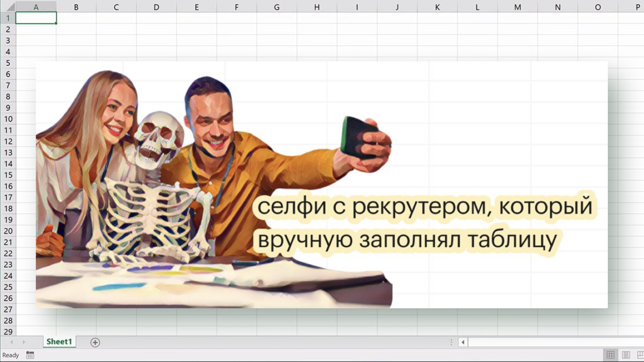
Task: Click cell A1
Action: pos(36,18)
